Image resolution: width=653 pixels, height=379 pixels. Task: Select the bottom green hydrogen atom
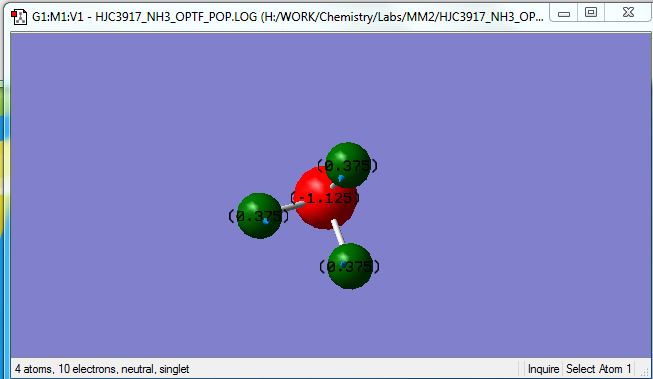click(x=350, y=266)
